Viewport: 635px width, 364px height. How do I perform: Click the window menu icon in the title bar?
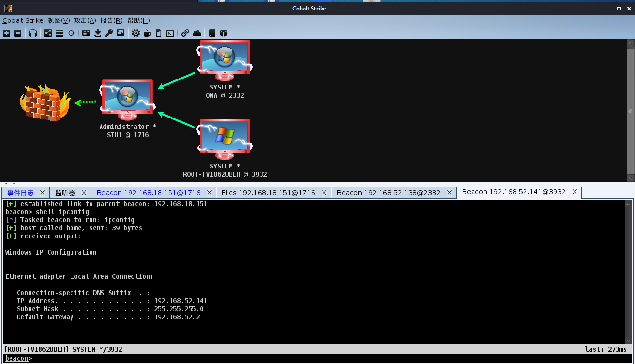(8, 8)
